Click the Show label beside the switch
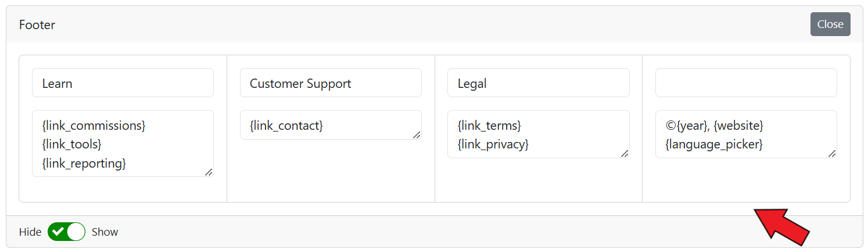The image size is (868, 252). coord(105,232)
